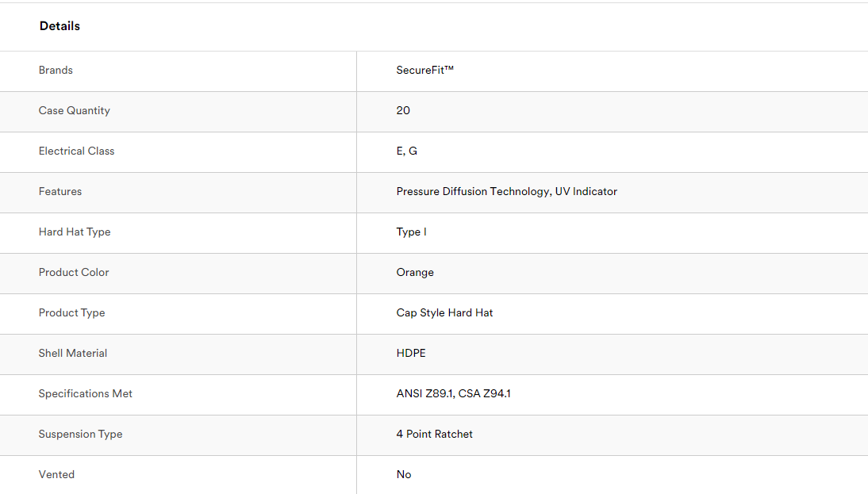Click the HDPE shell material value
868x494 pixels.
tap(411, 353)
